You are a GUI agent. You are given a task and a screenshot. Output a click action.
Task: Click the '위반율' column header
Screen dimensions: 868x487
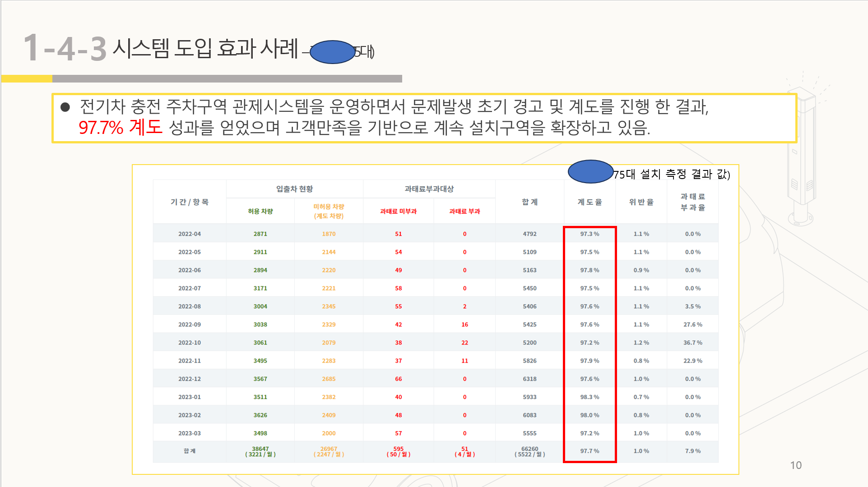click(641, 202)
